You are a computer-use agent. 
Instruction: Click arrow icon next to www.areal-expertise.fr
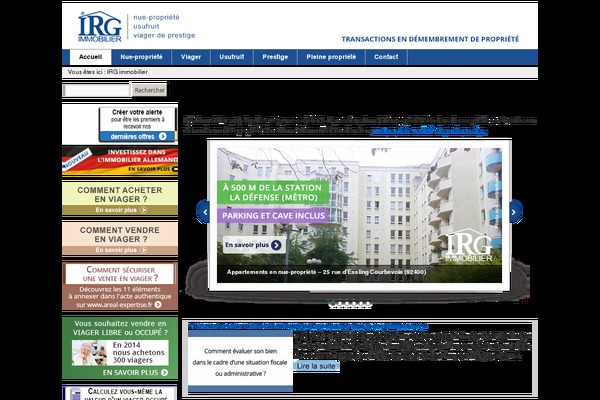(158, 305)
